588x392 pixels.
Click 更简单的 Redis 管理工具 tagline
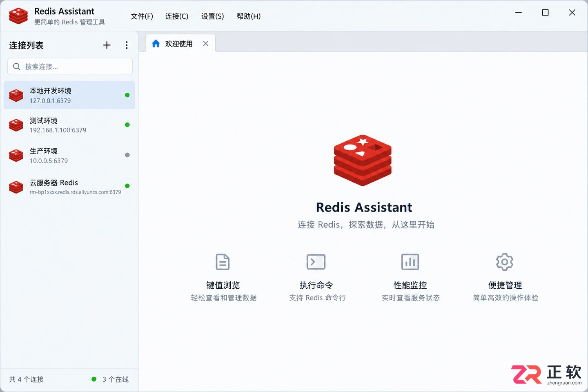pos(69,22)
